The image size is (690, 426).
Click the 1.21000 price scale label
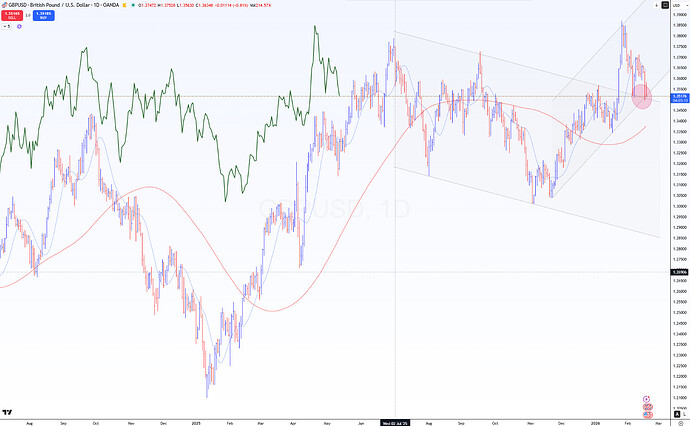[x=680, y=397]
